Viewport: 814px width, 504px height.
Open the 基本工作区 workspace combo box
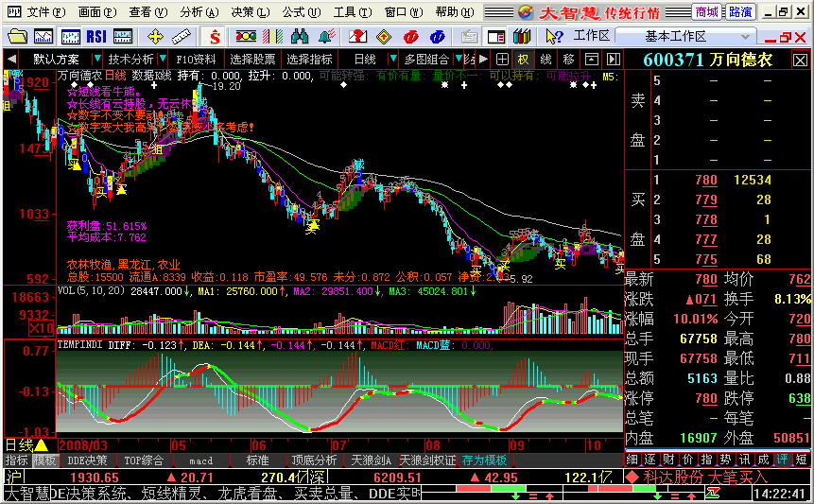(684, 36)
